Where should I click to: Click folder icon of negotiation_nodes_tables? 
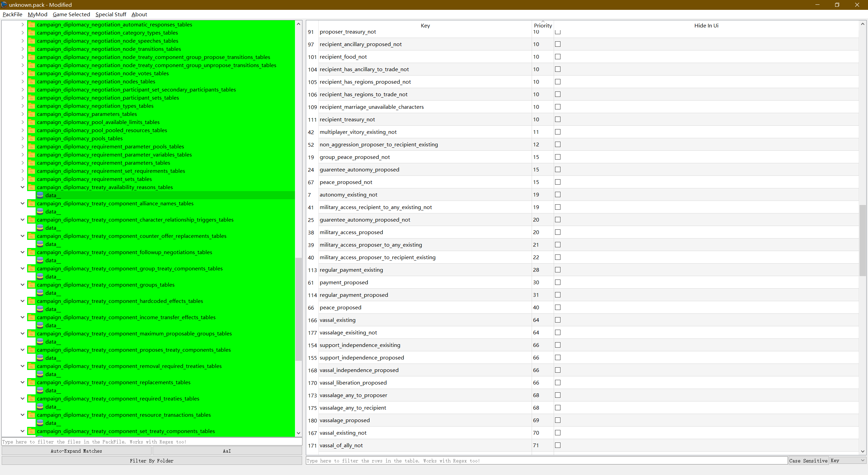point(32,81)
